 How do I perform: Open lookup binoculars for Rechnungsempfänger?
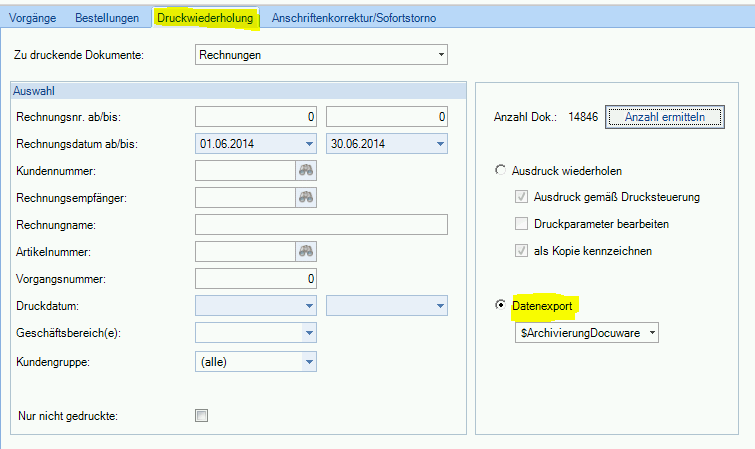[305, 198]
